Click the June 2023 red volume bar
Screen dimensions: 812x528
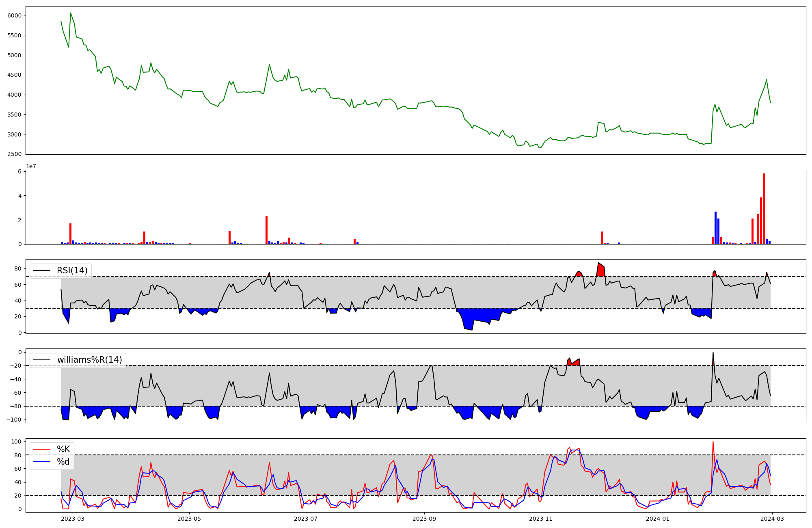266,230
